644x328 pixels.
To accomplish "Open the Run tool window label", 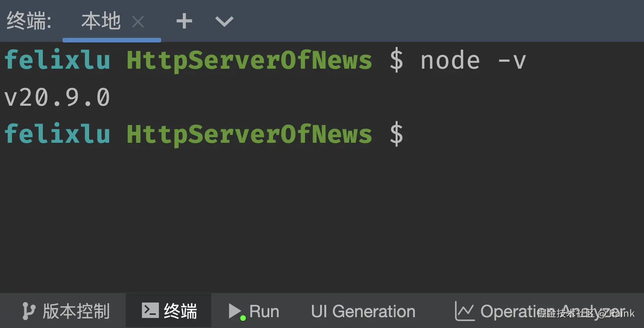I will 264,311.
